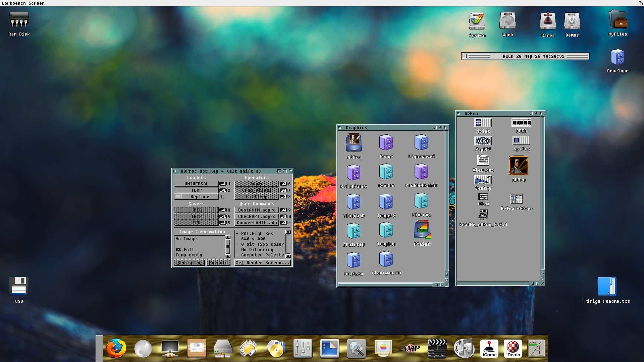
Task: Select the splitz tool icon
Action: 521,140
